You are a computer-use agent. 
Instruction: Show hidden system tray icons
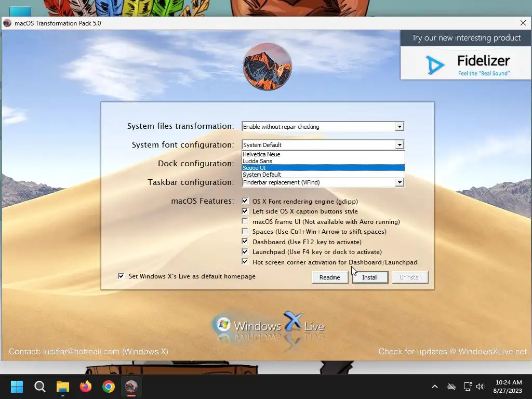coord(435,387)
